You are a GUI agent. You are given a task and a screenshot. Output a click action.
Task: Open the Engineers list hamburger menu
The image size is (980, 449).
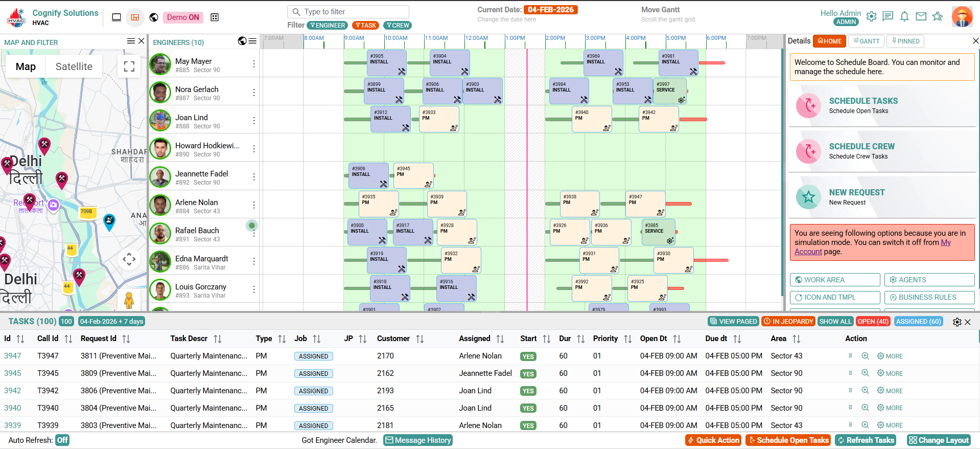252,41
